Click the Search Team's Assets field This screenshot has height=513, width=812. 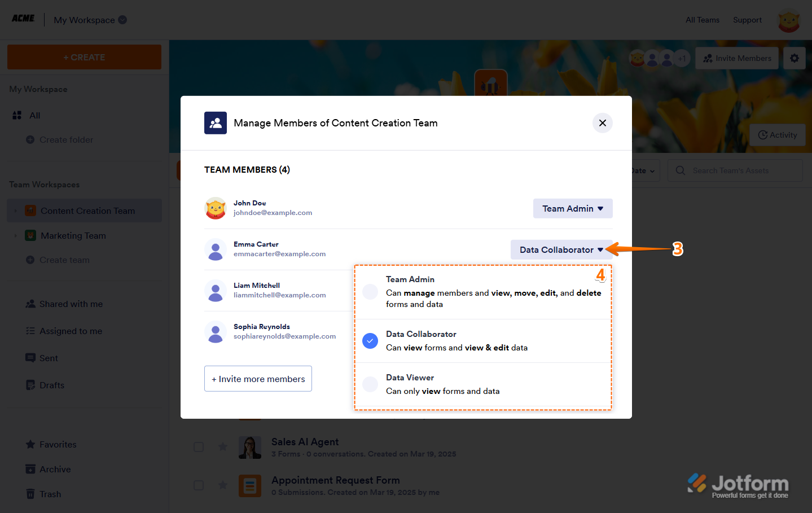[734, 170]
